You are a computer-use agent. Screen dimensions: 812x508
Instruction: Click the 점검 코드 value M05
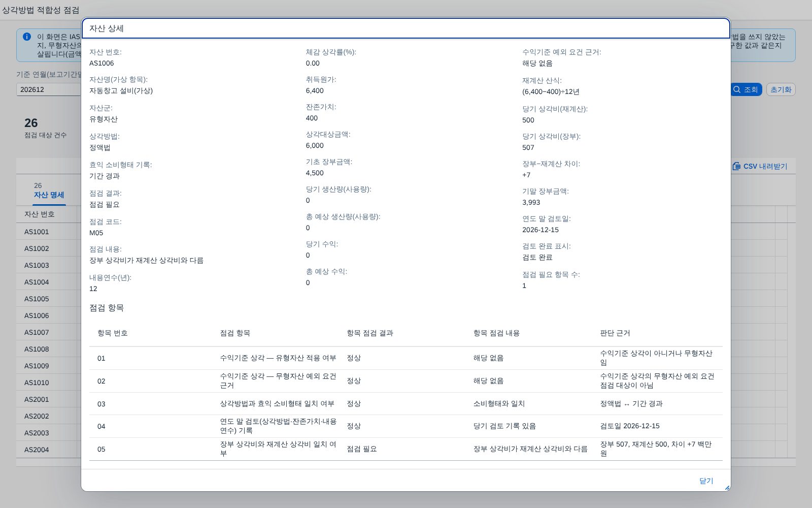(96, 233)
